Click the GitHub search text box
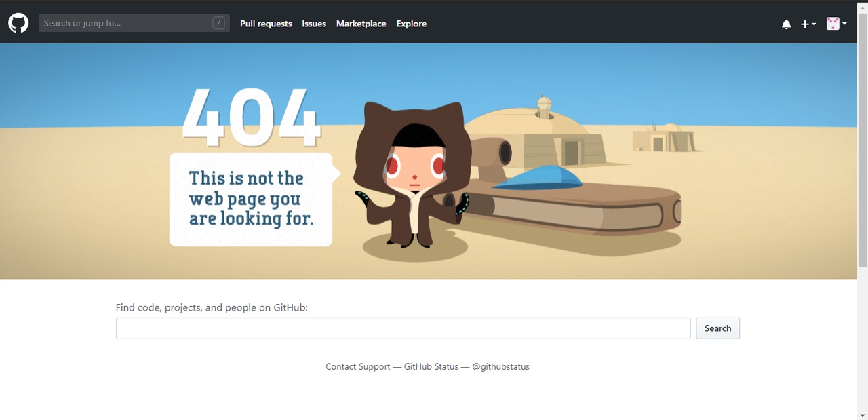The image size is (868, 420). 403,328
